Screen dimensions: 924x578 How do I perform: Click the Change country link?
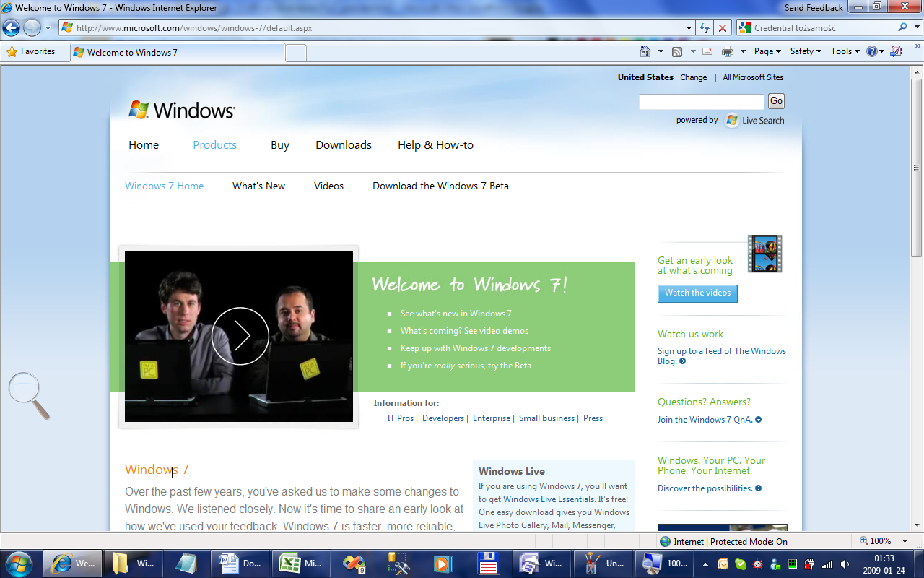(x=693, y=77)
